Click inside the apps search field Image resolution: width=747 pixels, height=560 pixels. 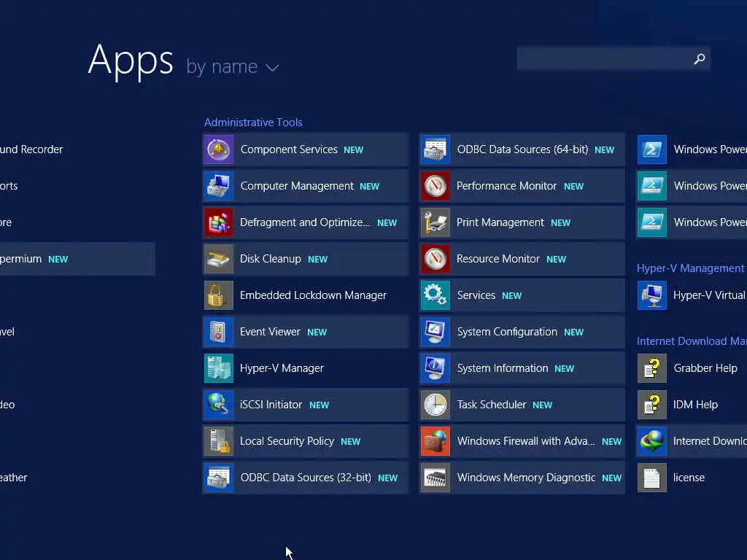614,58
